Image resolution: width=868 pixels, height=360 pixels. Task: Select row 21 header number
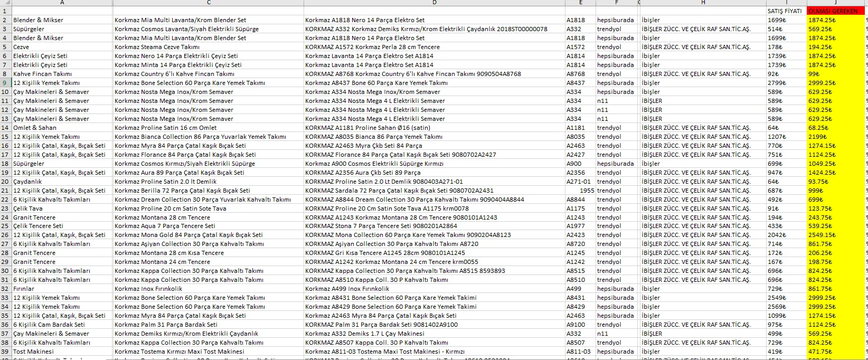tap(5, 191)
